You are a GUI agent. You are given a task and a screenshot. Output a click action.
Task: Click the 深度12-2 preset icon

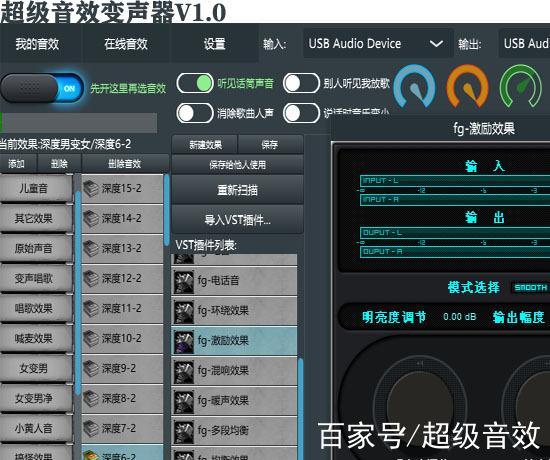[x=91, y=279]
